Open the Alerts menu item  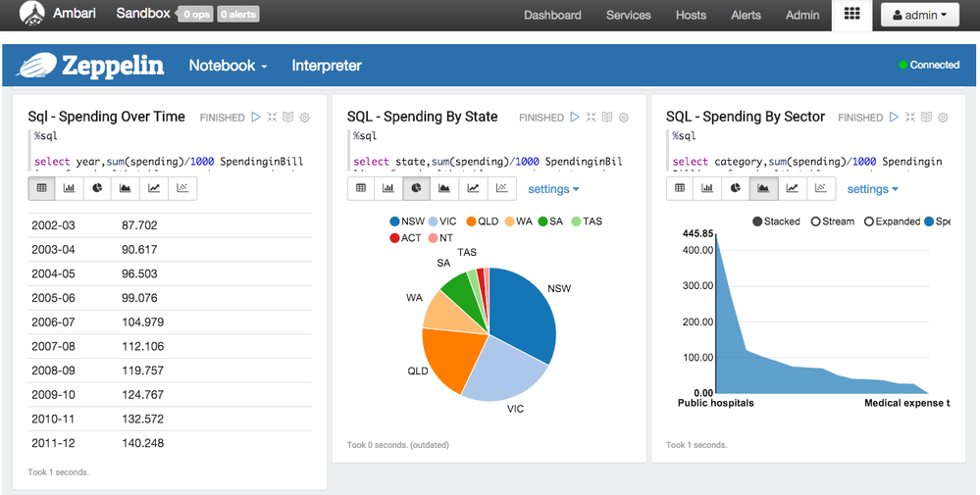pyautogui.click(x=746, y=15)
